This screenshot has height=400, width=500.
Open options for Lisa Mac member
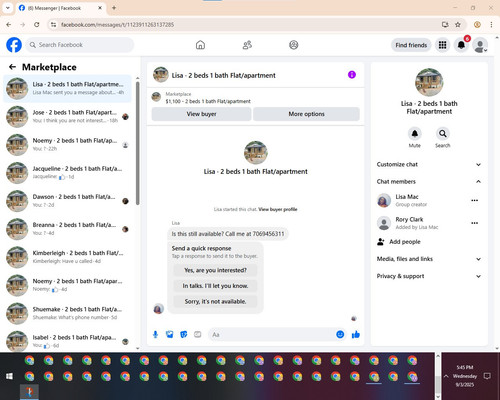[x=475, y=200]
